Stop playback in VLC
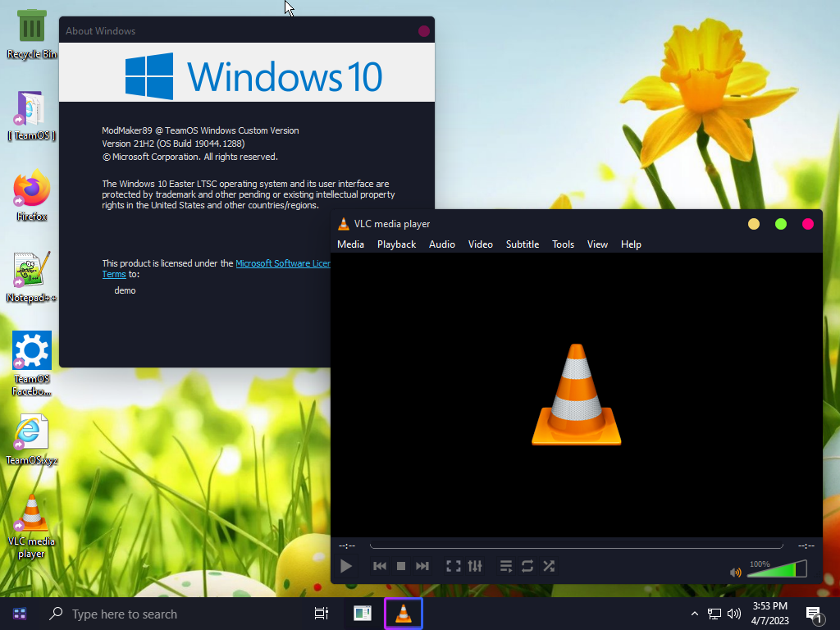Screen dimensions: 840x630 coord(400,566)
